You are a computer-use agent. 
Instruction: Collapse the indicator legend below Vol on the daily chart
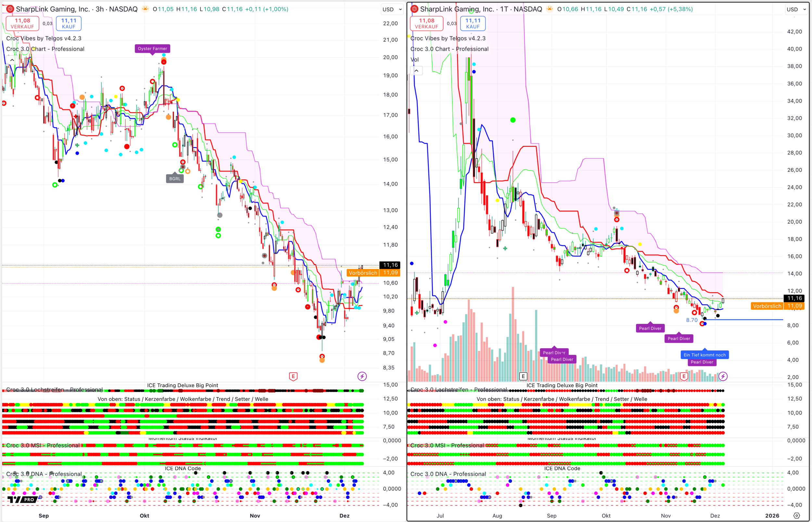point(416,70)
